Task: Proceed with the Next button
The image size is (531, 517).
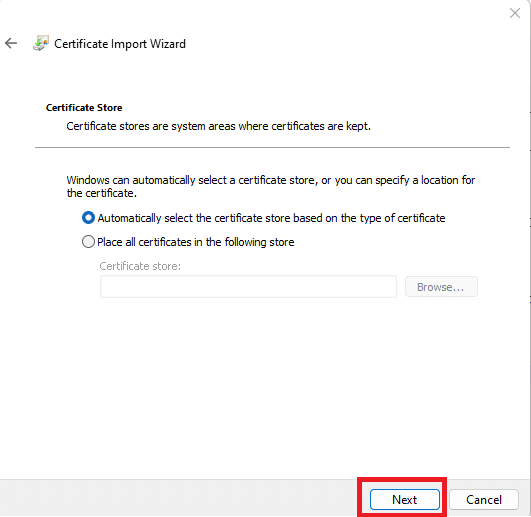Action: tap(405, 499)
